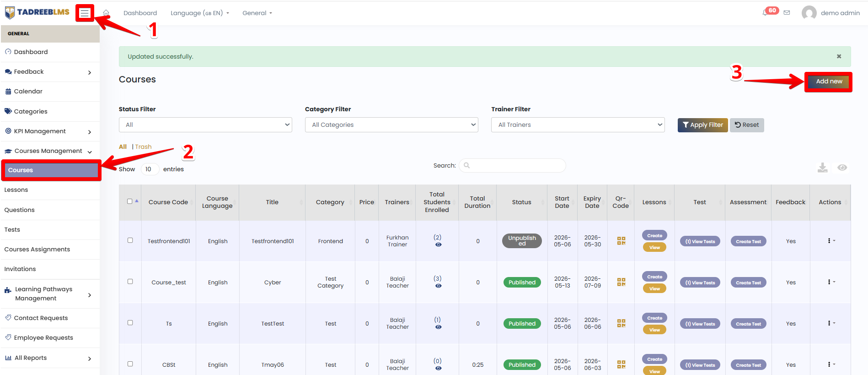
Task: Go to Tests in sidebar
Action: coord(50,229)
